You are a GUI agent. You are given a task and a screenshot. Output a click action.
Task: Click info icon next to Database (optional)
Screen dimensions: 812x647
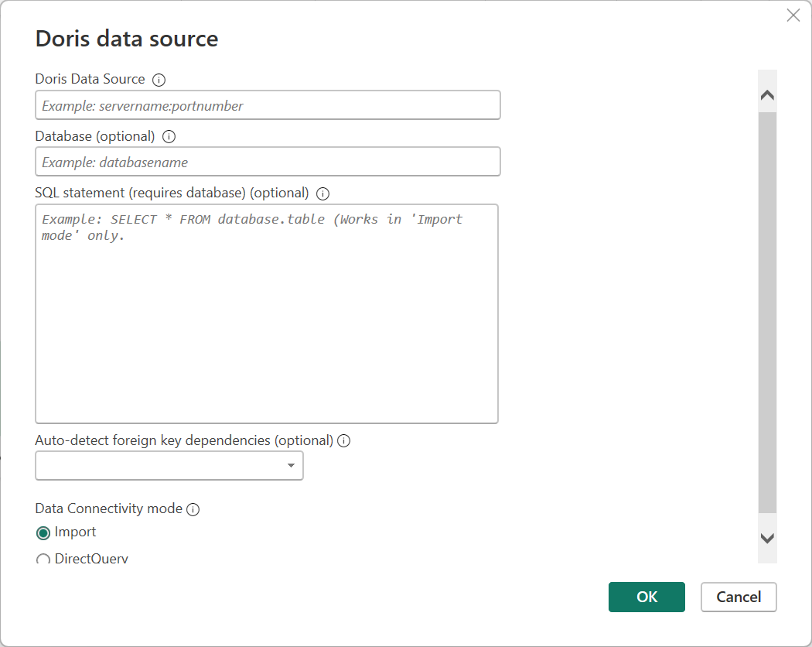(x=169, y=137)
